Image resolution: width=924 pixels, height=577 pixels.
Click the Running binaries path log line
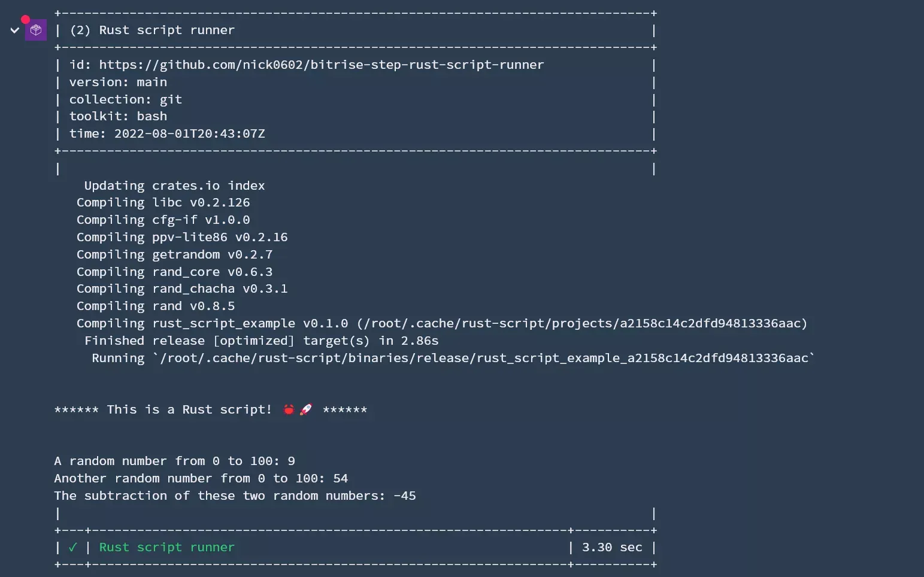point(453,358)
